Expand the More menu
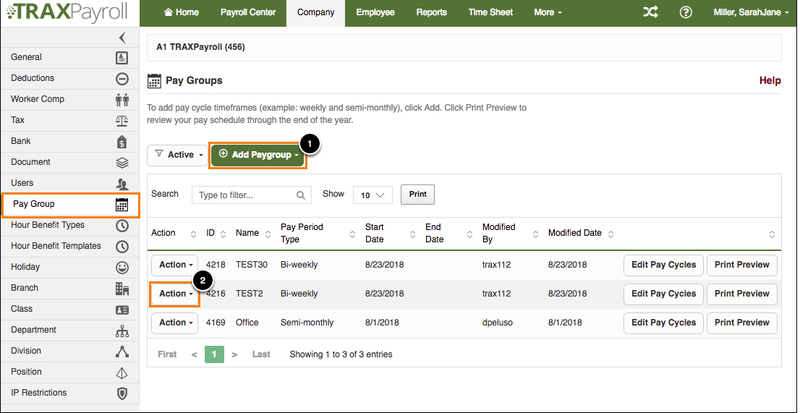 tap(547, 12)
